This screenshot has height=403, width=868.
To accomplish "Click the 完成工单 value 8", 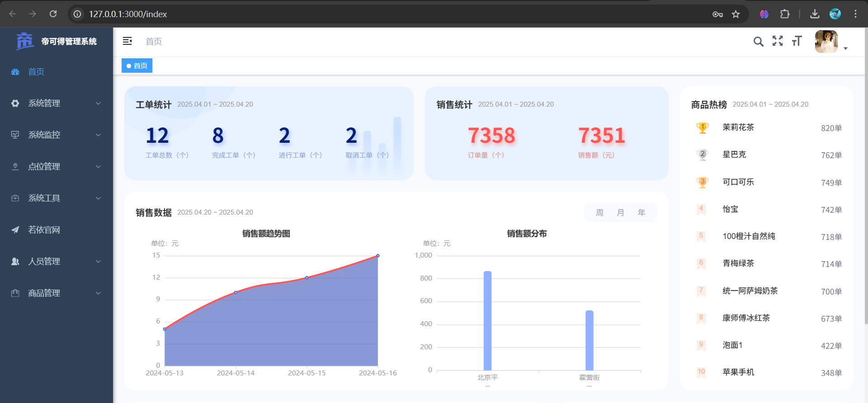I will (x=218, y=136).
